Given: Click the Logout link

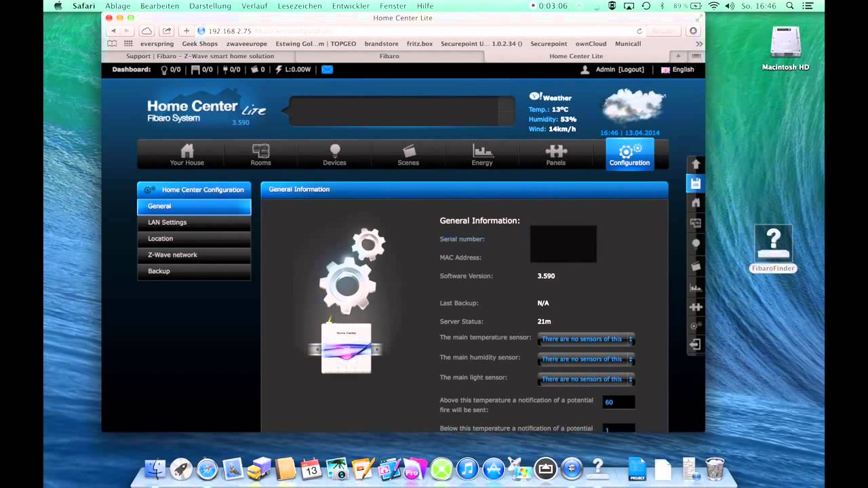Looking at the screenshot, I should tap(631, 69).
